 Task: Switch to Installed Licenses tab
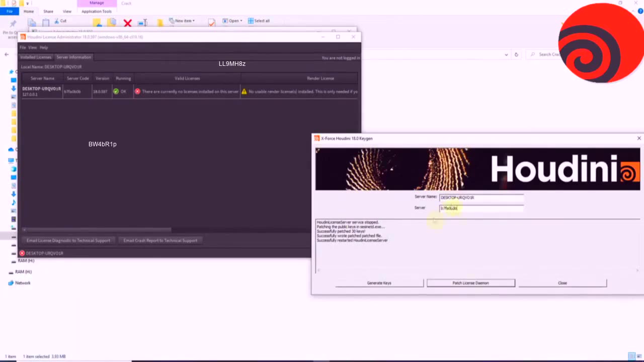[36, 57]
